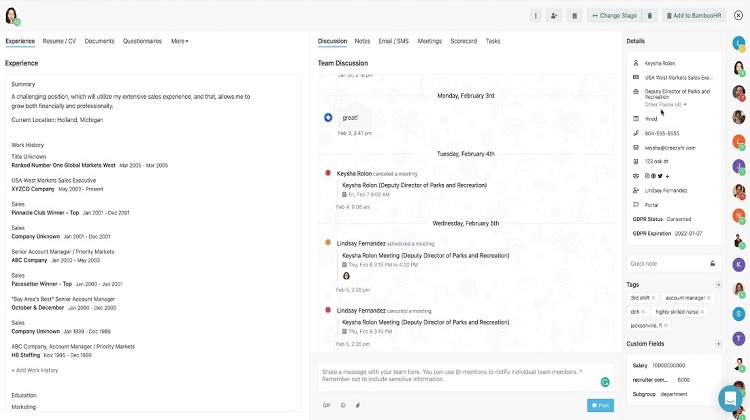750x420 pixels.
Task: Click the GIF button below message box
Action: point(327,405)
